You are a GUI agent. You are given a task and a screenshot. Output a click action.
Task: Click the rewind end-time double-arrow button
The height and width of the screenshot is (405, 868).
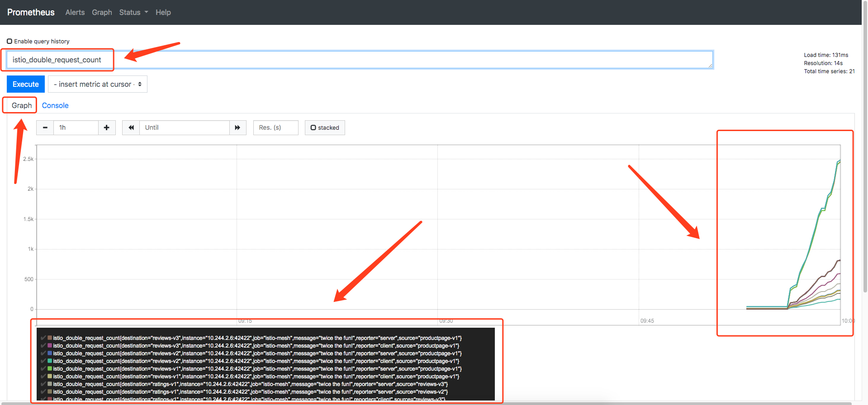[131, 127]
